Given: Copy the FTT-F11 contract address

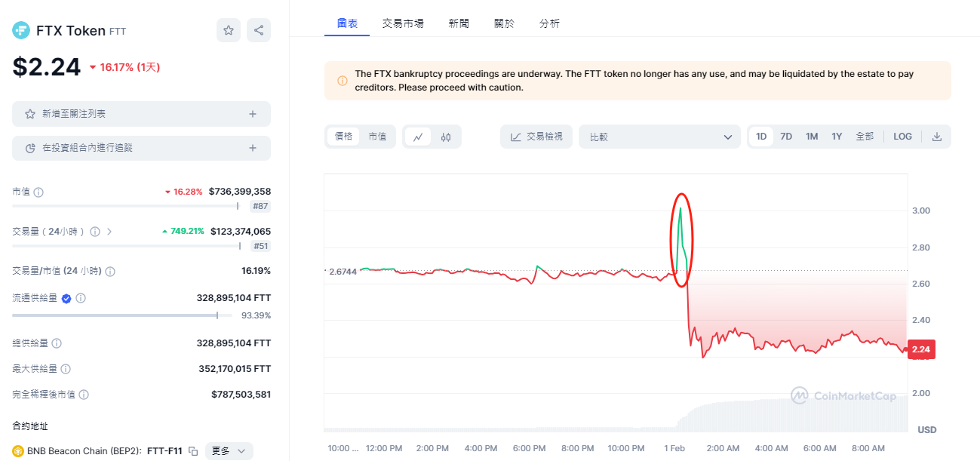Looking at the screenshot, I should click(193, 451).
